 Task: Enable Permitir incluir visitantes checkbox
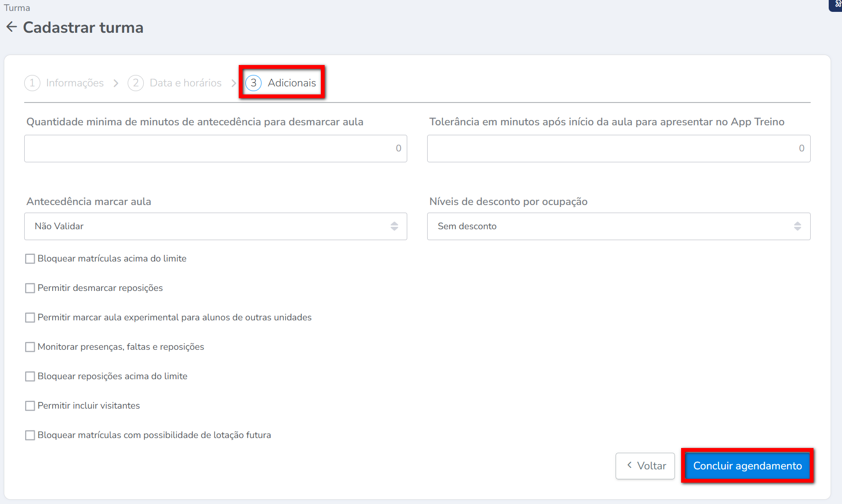pyautogui.click(x=30, y=406)
